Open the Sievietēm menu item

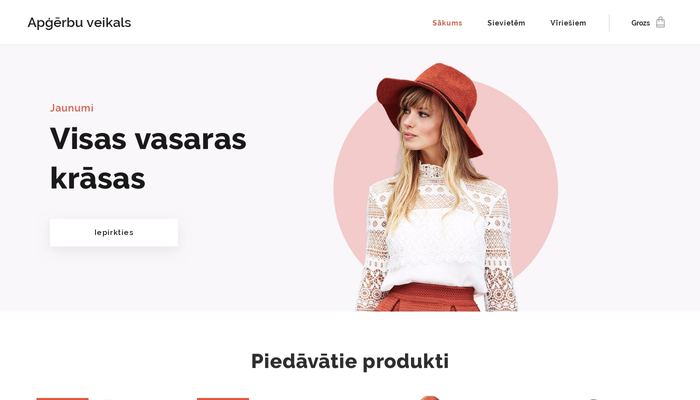(x=506, y=23)
